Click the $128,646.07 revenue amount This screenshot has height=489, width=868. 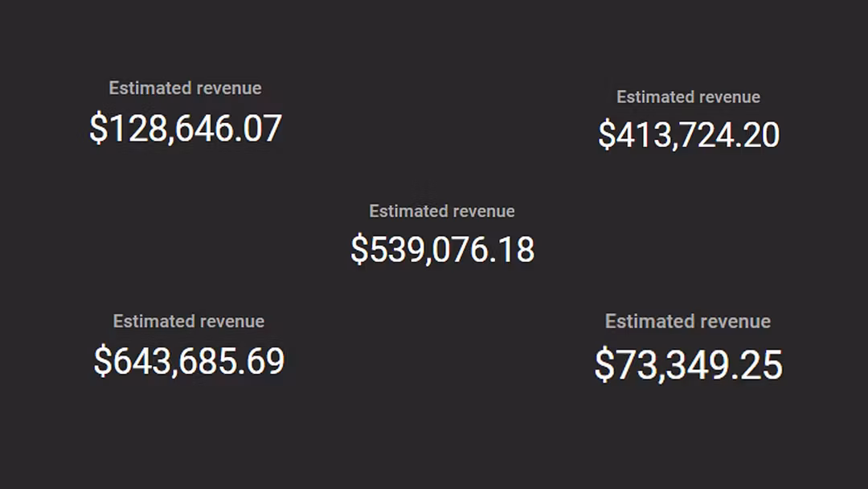click(186, 129)
